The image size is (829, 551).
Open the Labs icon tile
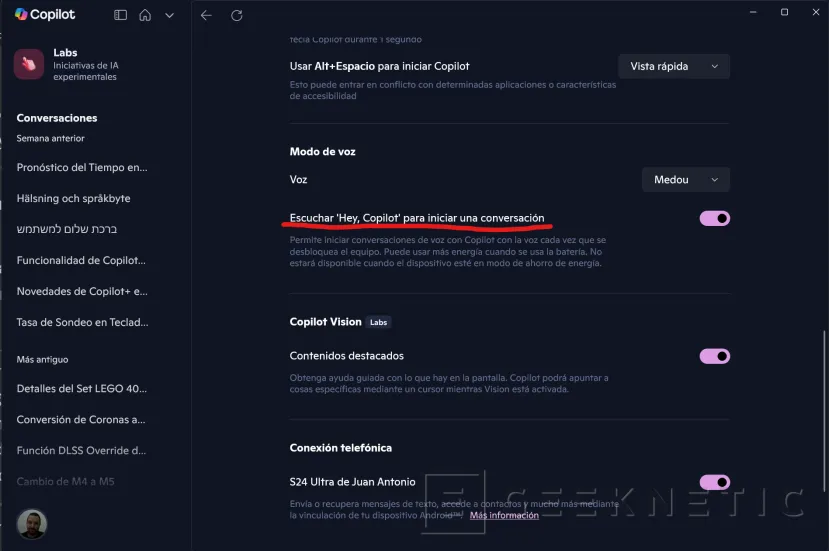(29, 64)
